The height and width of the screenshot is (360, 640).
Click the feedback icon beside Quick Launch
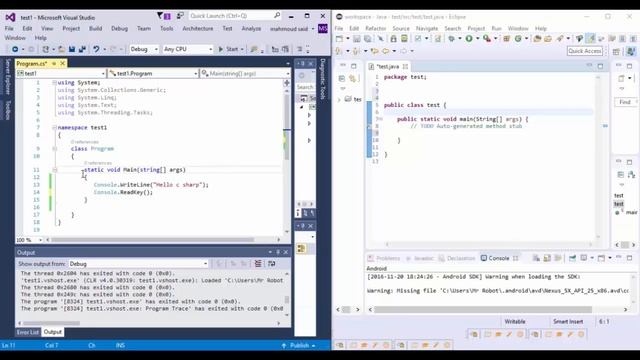(x=180, y=16)
